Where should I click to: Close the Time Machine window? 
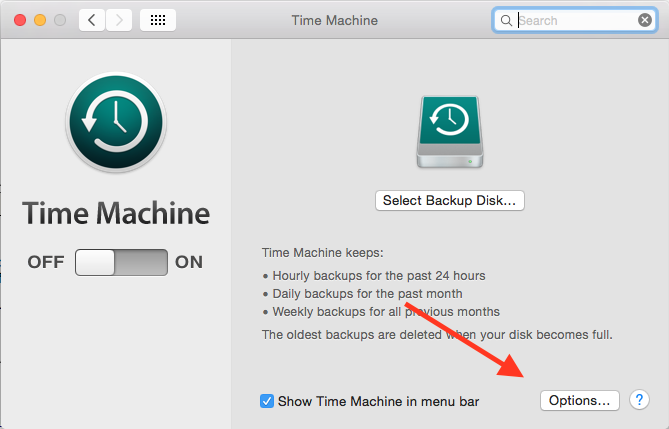pyautogui.click(x=20, y=20)
